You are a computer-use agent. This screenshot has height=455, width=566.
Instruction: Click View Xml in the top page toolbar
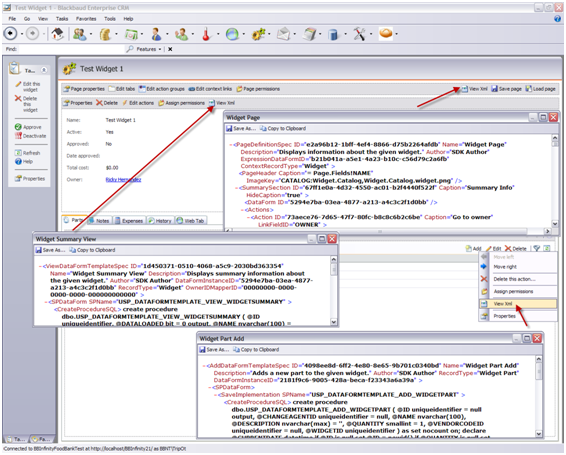click(475, 88)
